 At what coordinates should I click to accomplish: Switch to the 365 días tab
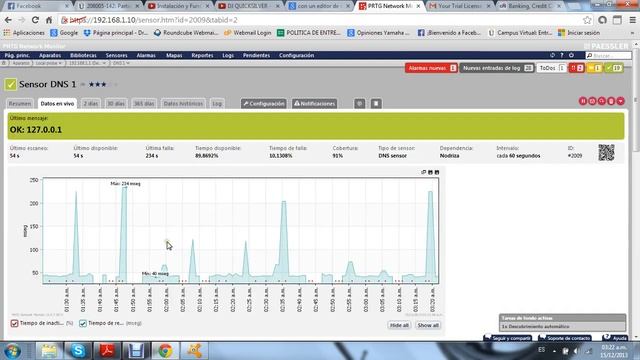[144, 104]
